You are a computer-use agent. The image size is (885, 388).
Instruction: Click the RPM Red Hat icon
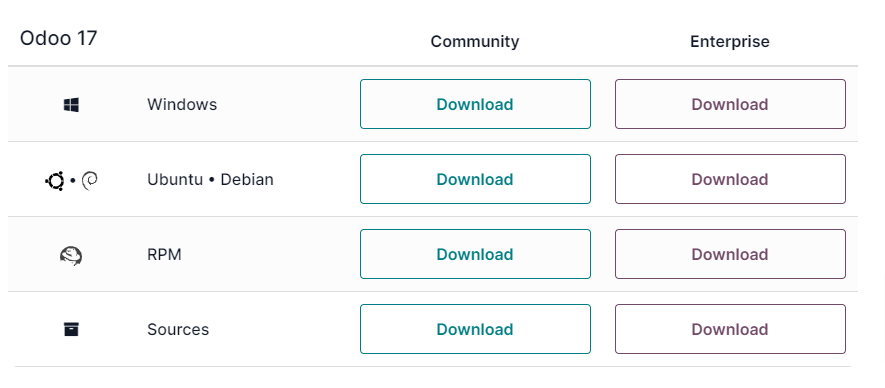71,255
